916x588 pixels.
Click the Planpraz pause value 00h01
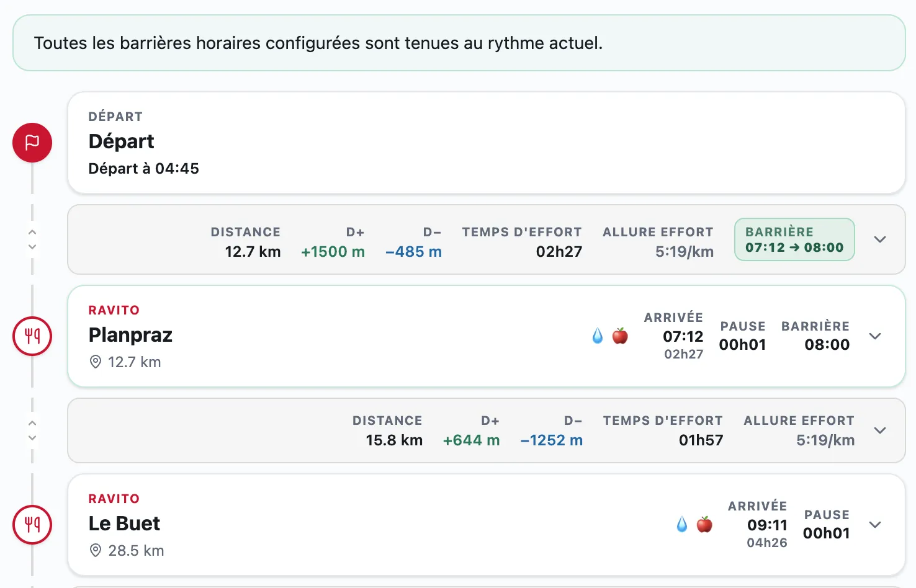coord(742,345)
